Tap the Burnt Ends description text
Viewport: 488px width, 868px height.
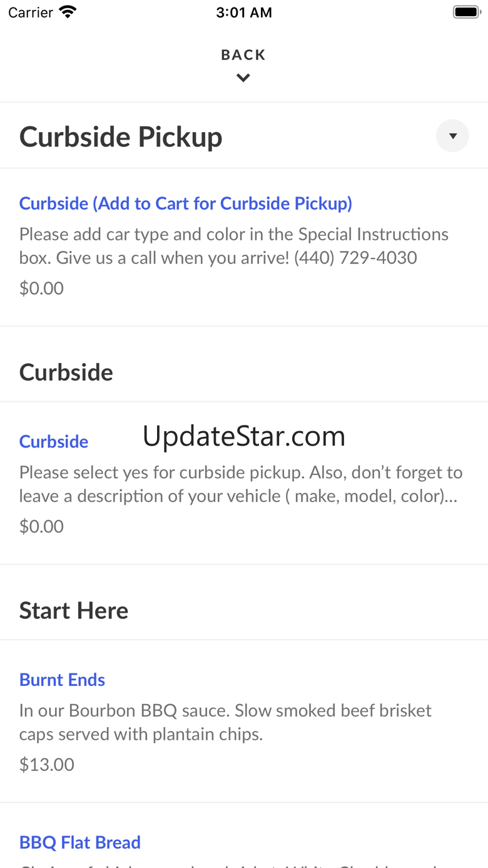226,722
